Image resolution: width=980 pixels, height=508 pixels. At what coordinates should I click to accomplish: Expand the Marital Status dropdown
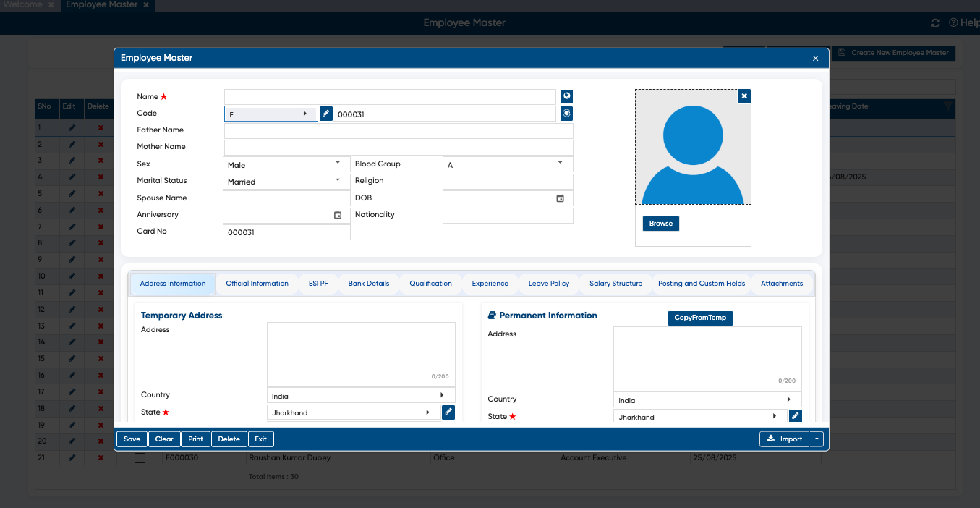(338, 180)
